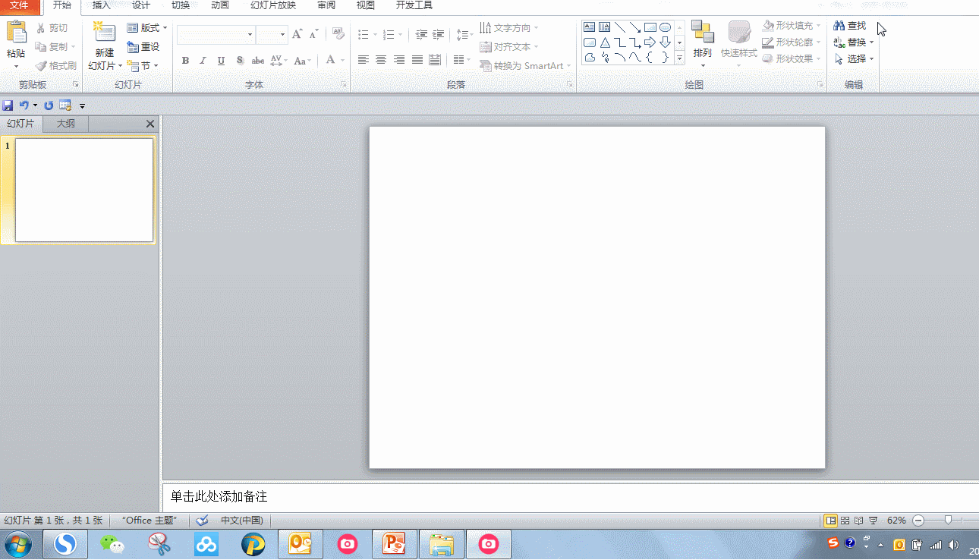This screenshot has width=979, height=560.
Task: Justify the text alignment
Action: [x=417, y=60]
